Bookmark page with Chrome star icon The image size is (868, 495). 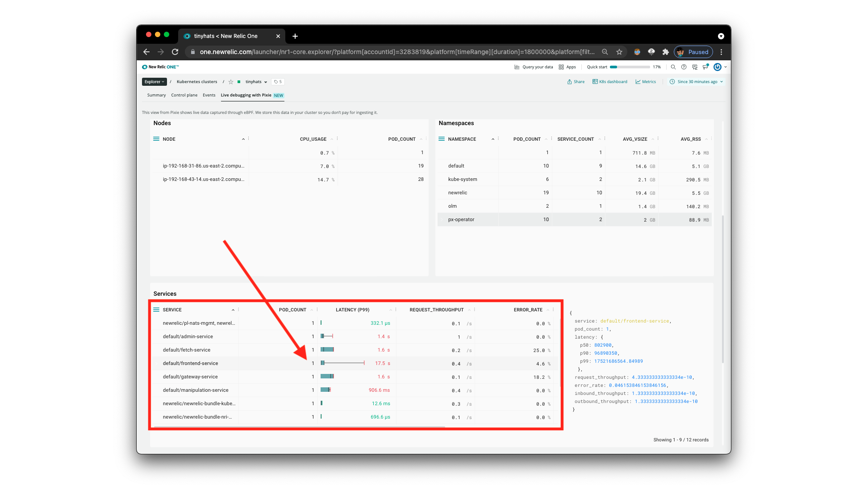619,52
